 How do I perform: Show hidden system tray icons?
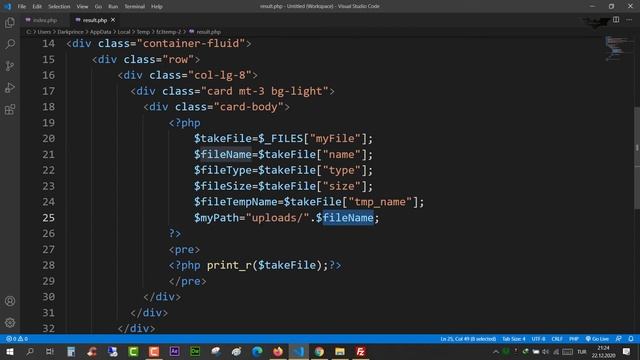pyautogui.click(x=496, y=351)
